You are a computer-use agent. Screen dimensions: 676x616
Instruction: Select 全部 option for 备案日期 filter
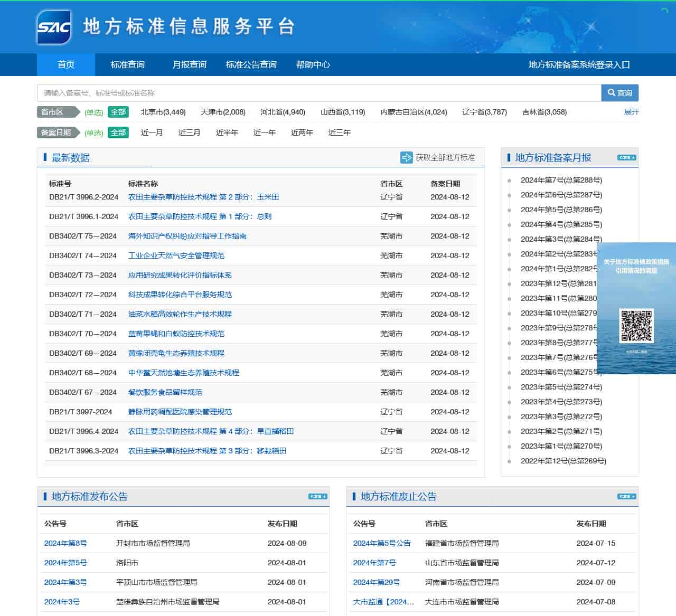(x=118, y=132)
